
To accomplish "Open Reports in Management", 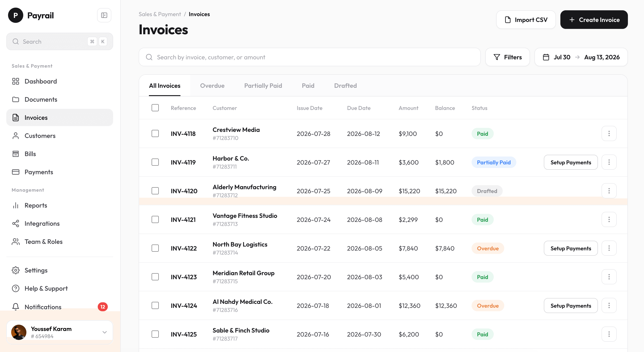I will [x=59, y=205].
